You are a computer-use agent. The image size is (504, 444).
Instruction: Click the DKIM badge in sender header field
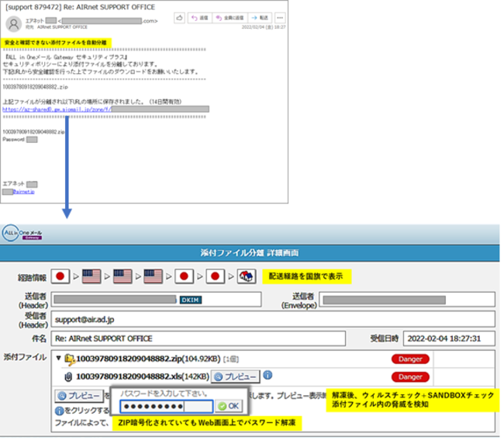(x=191, y=300)
